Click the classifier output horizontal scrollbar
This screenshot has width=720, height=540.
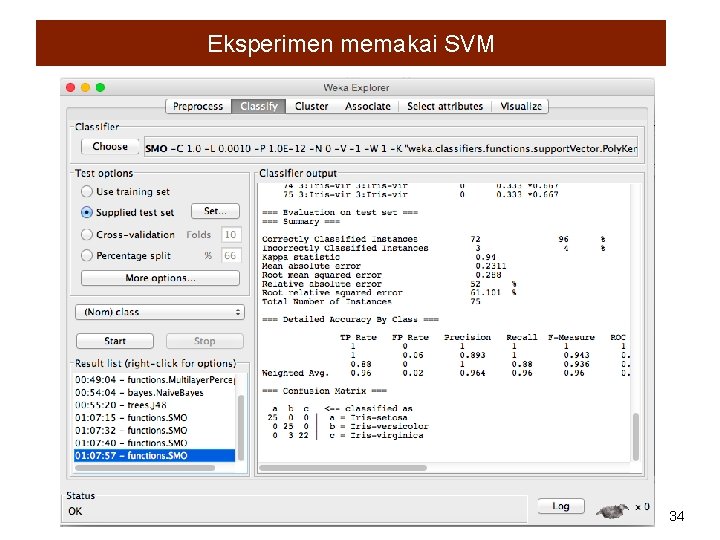point(343,468)
